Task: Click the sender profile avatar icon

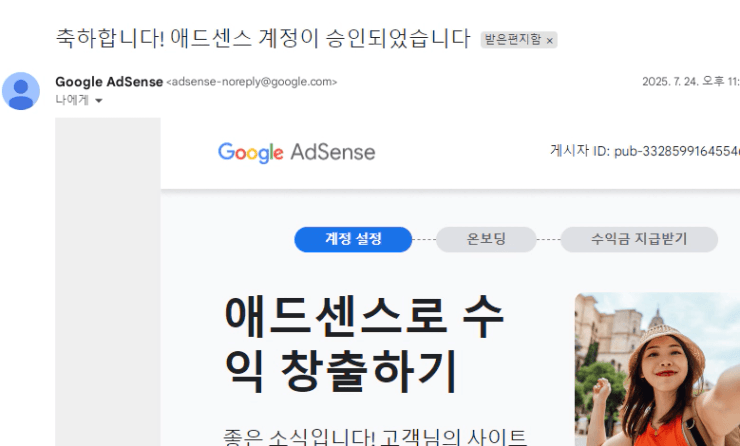Action: (x=21, y=91)
